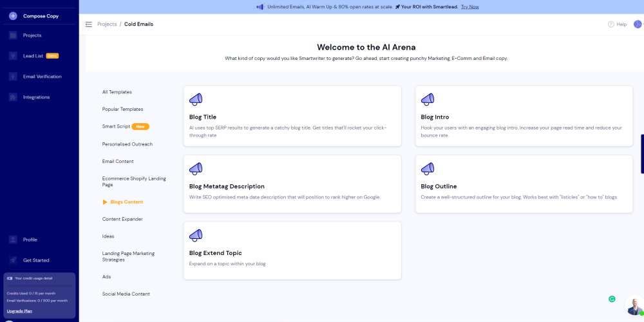The height and width of the screenshot is (322, 644).
Task: Go to Projects breadcrumb link
Action: click(107, 24)
